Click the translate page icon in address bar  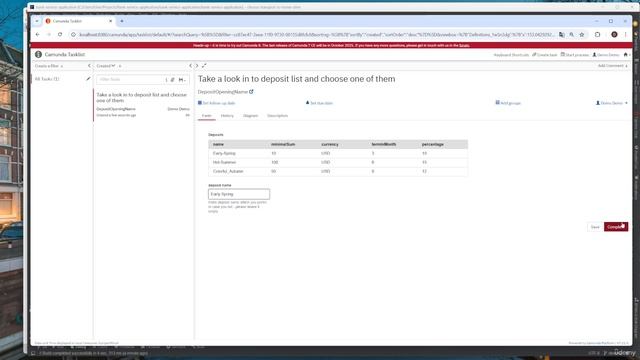coord(562,35)
